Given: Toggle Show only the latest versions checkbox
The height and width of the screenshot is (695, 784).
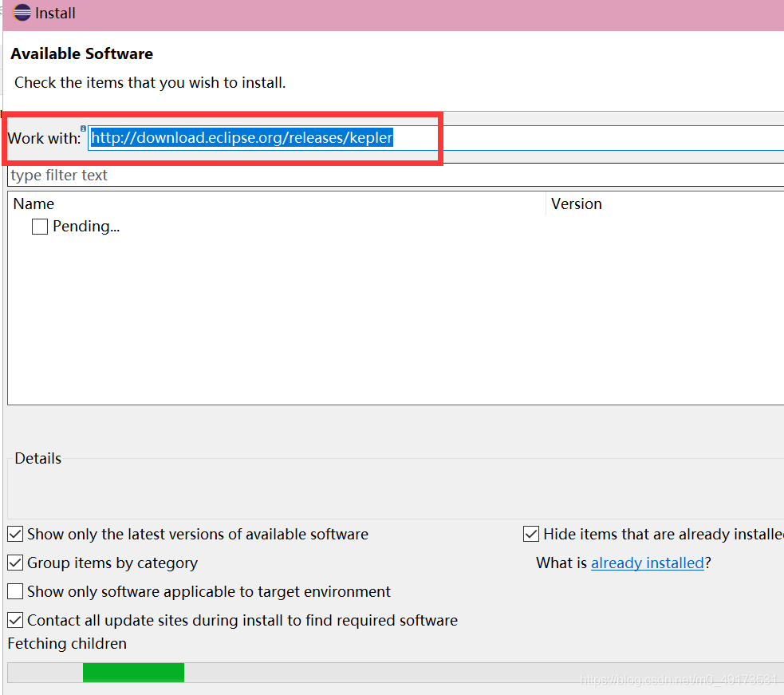Looking at the screenshot, I should click(x=15, y=535).
